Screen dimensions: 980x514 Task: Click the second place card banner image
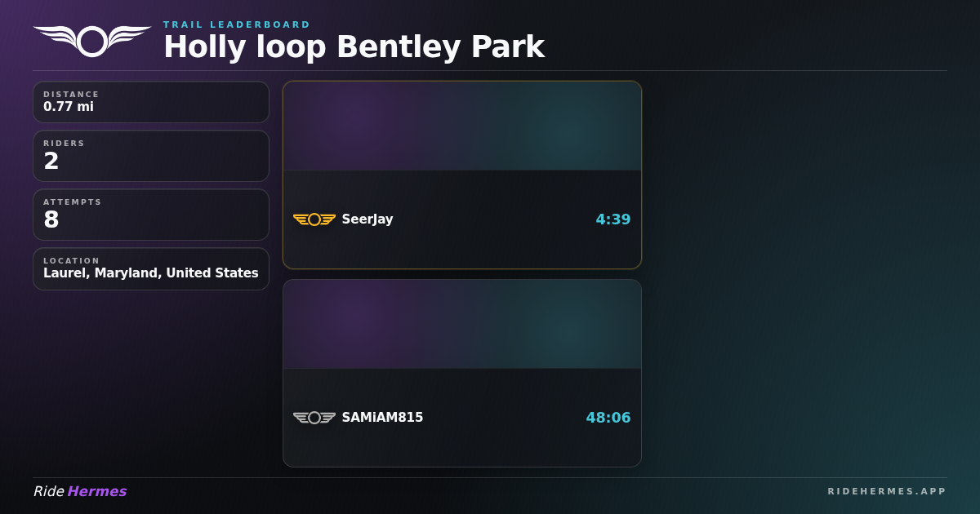[462, 324]
